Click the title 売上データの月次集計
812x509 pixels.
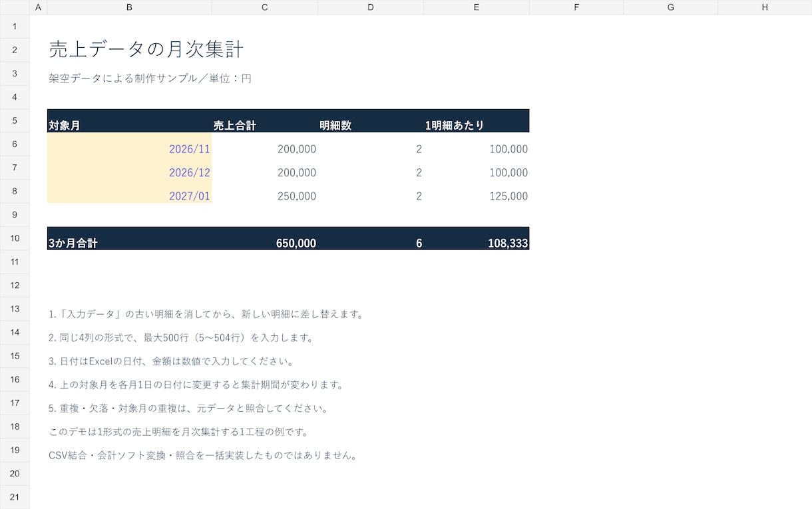(146, 49)
